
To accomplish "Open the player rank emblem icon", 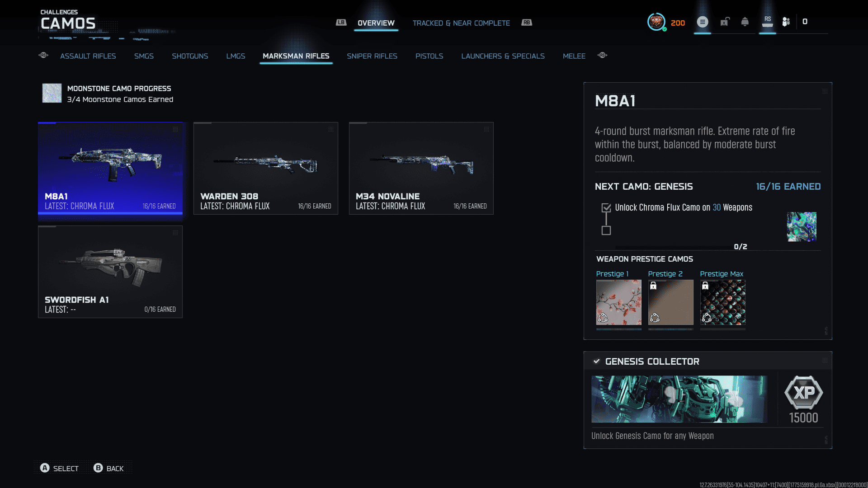I will tap(656, 22).
